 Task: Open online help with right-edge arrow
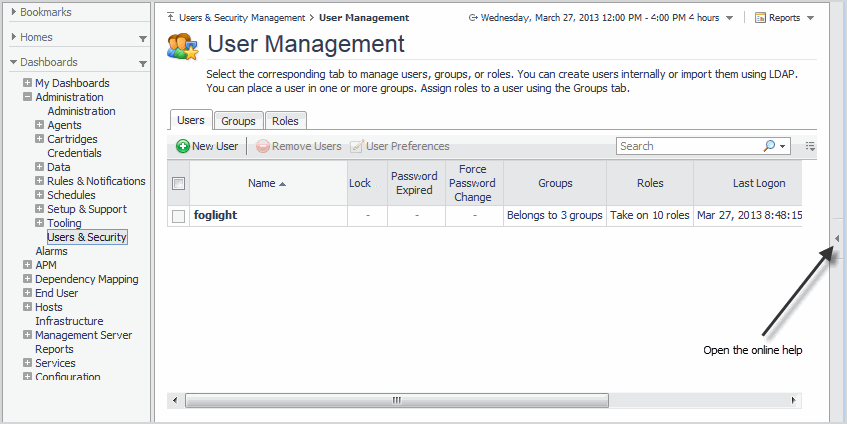[x=837, y=238]
